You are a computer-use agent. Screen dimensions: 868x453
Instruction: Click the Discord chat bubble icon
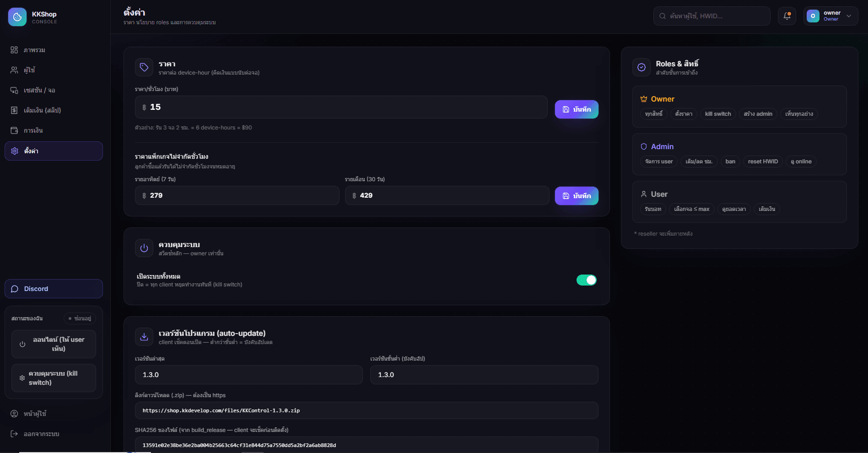point(15,289)
